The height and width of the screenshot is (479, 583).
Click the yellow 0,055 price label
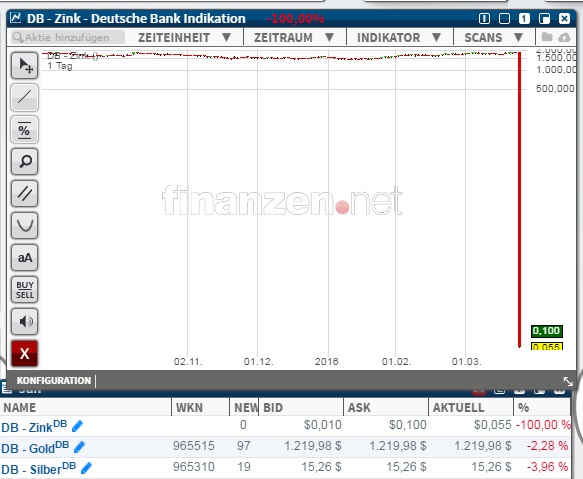click(x=547, y=346)
